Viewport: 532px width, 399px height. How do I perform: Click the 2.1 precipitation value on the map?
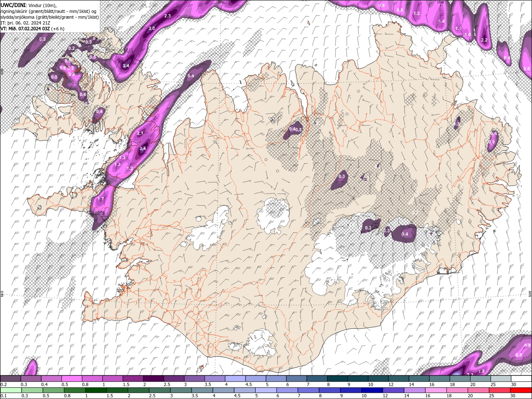click(140, 133)
